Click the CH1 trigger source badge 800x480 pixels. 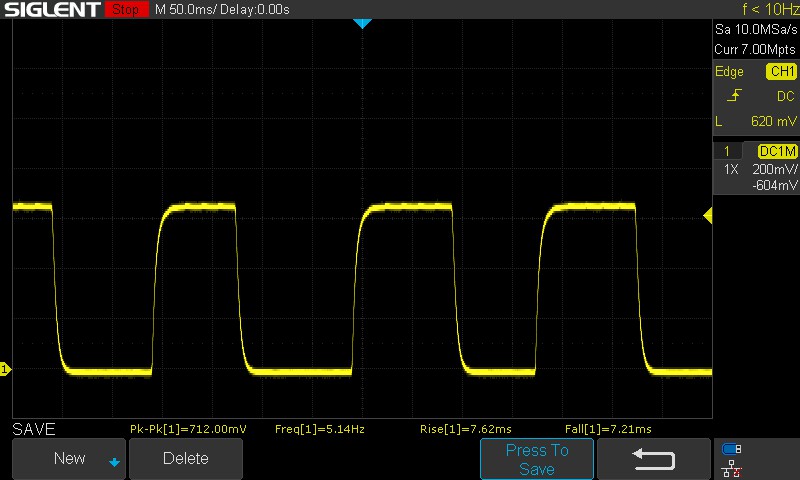pyautogui.click(x=782, y=71)
